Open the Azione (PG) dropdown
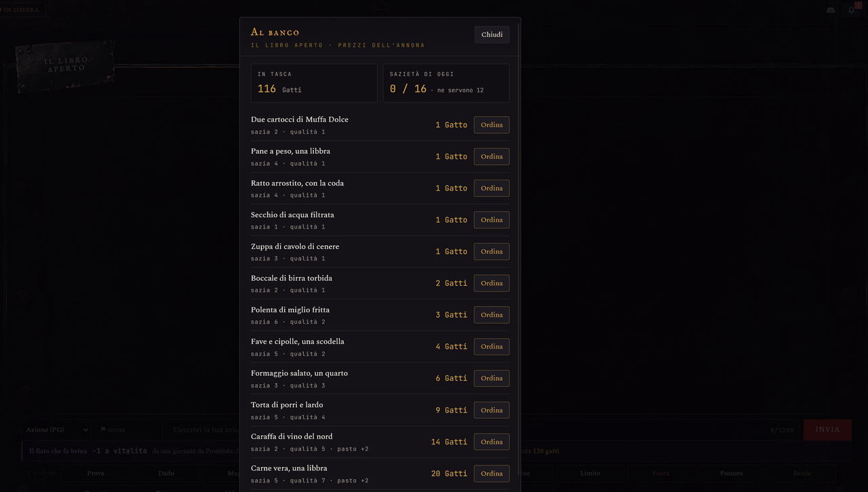Screen dimensions: 868x492 point(56,430)
